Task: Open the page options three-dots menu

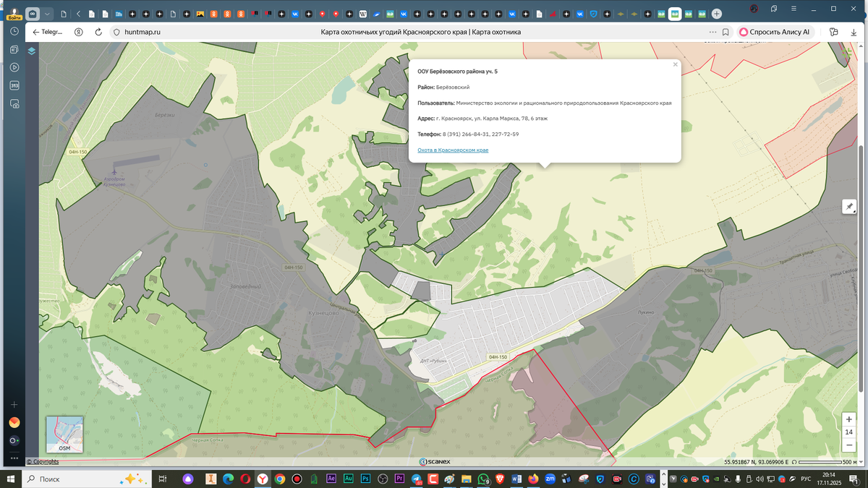Action: (x=713, y=32)
